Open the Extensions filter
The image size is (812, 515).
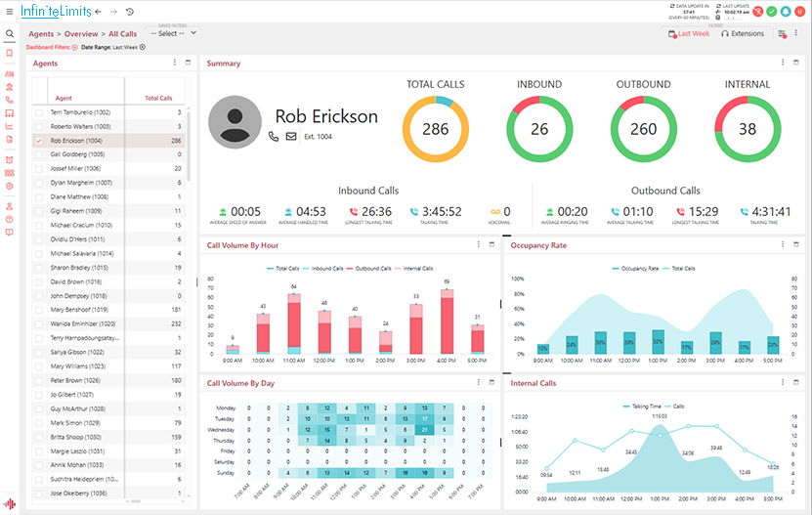click(743, 33)
